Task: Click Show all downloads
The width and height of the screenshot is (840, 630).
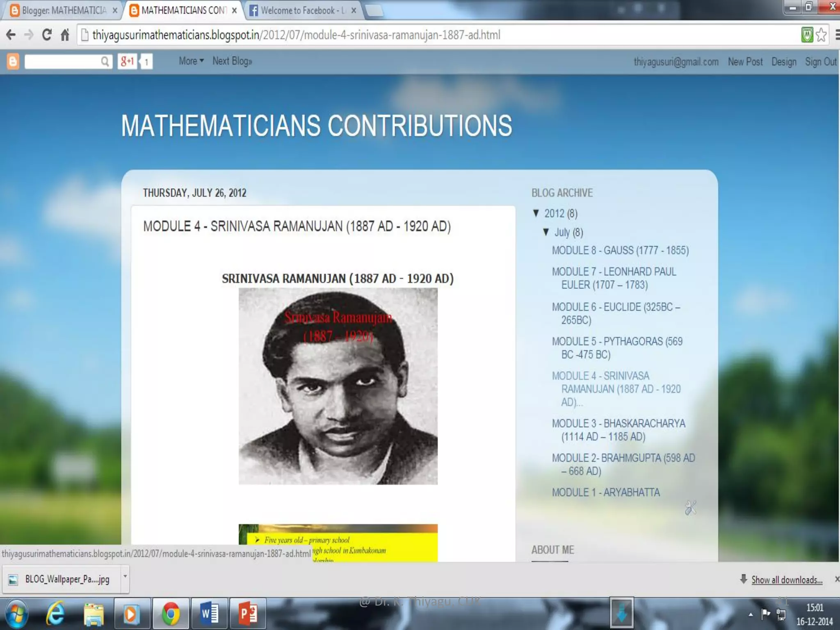Action: coord(787,580)
